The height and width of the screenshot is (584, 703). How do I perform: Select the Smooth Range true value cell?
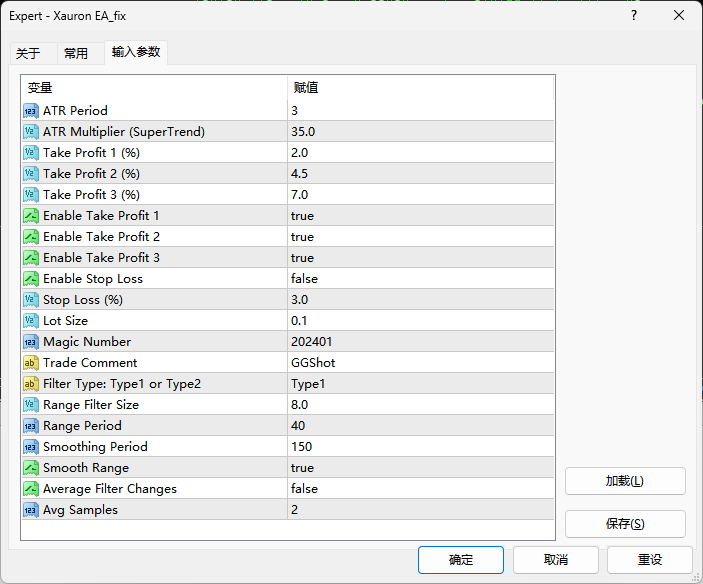click(302, 468)
